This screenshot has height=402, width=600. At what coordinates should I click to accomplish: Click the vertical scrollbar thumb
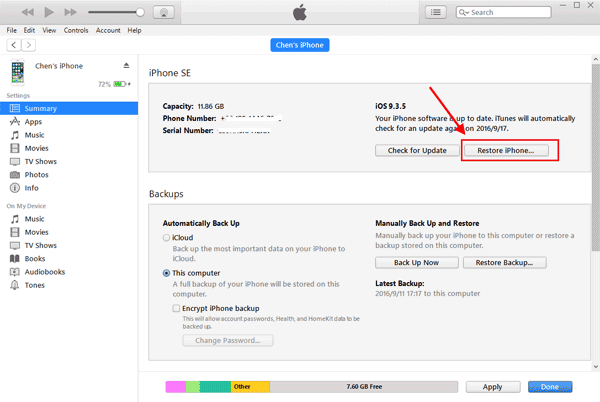click(x=596, y=157)
